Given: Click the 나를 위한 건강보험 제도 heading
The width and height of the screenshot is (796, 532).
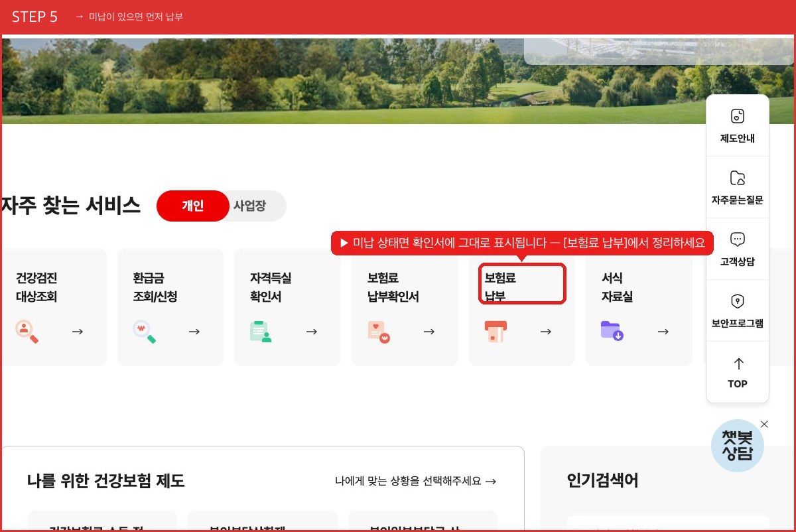Looking at the screenshot, I should click(x=106, y=481).
